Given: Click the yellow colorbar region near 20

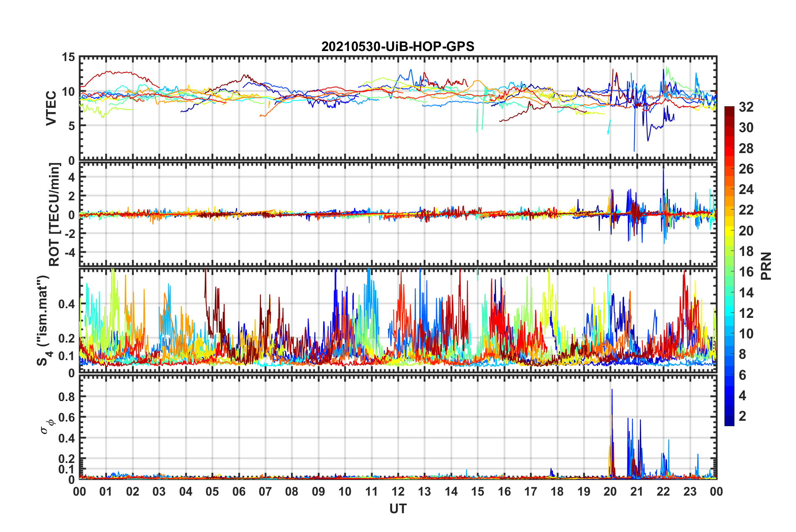Looking at the screenshot, I should coord(729,230).
